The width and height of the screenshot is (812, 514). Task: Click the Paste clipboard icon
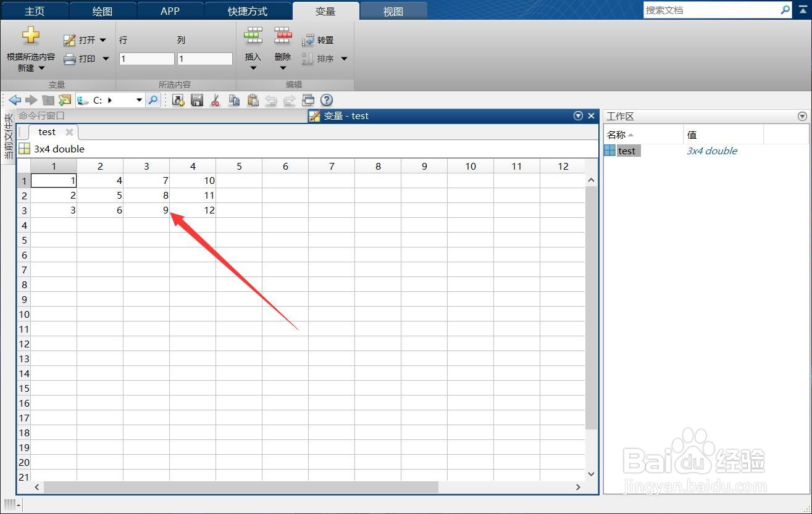(x=253, y=100)
